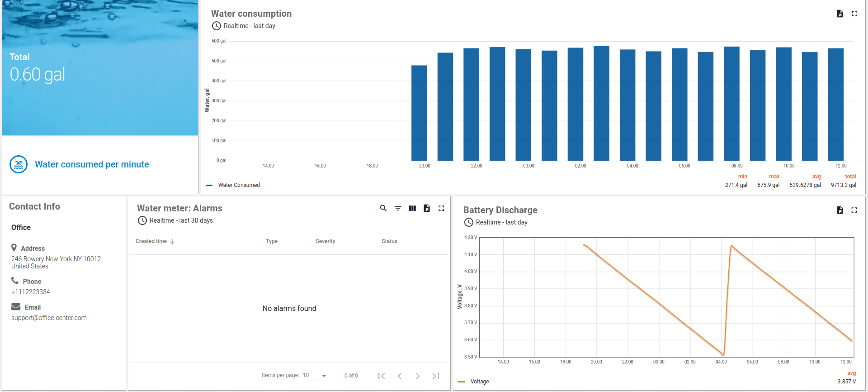Export Alarms widget data
868x392 pixels.
tap(427, 208)
